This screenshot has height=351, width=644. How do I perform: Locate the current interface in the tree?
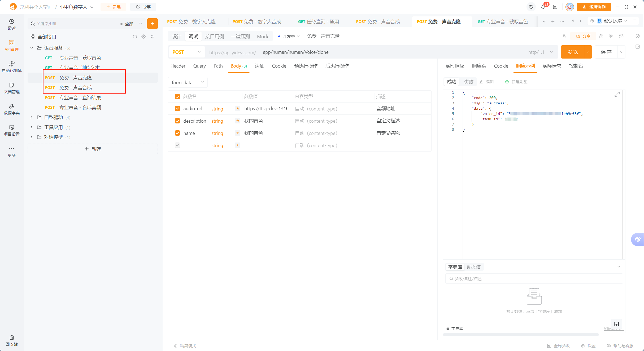click(x=143, y=37)
